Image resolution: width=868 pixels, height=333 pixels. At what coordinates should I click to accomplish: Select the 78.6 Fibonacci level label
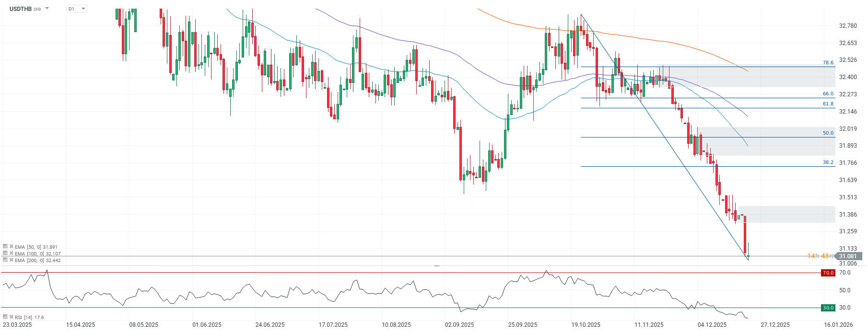tap(828, 62)
